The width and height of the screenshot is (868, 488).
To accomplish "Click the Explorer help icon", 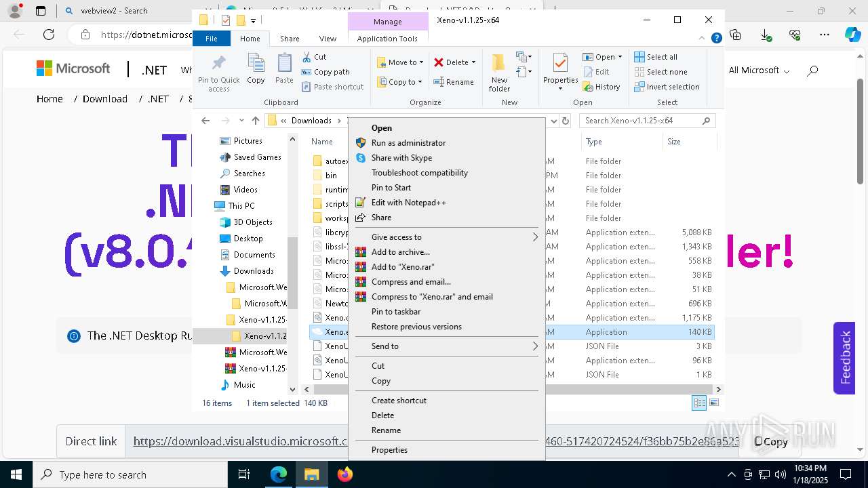I will (x=716, y=39).
